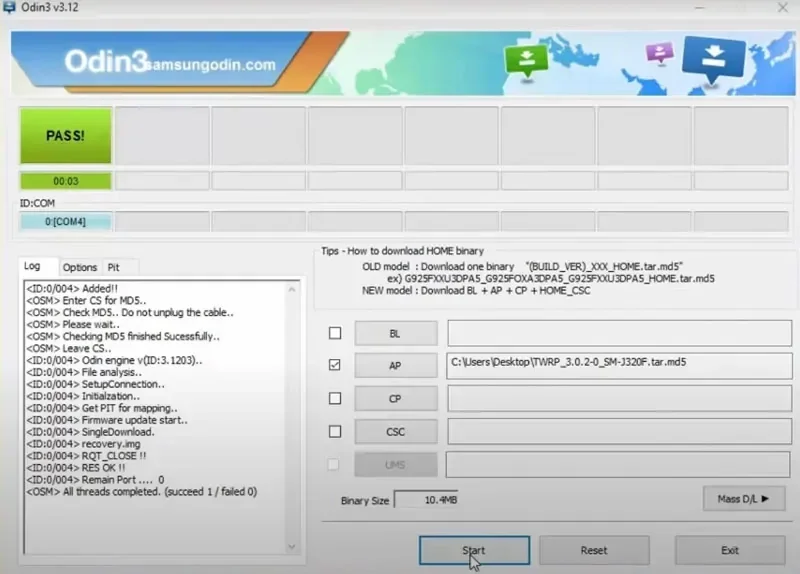Tick the CP checkbox
Image resolution: width=800 pixels, height=574 pixels.
click(x=335, y=398)
